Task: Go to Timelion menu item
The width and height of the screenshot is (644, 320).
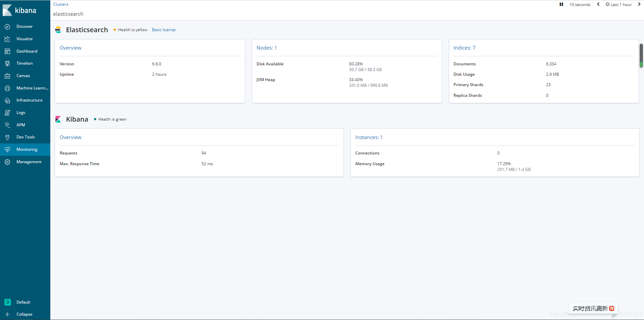Action: (24, 63)
